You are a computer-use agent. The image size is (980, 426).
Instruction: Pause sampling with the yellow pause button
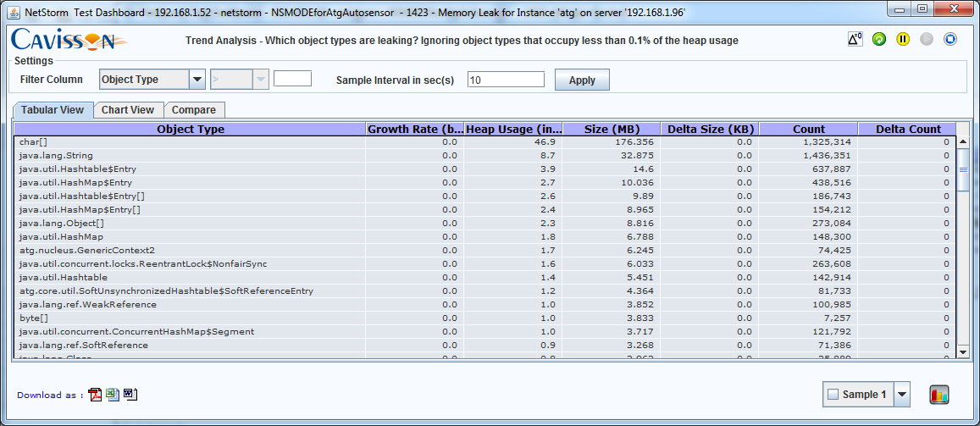(x=903, y=39)
